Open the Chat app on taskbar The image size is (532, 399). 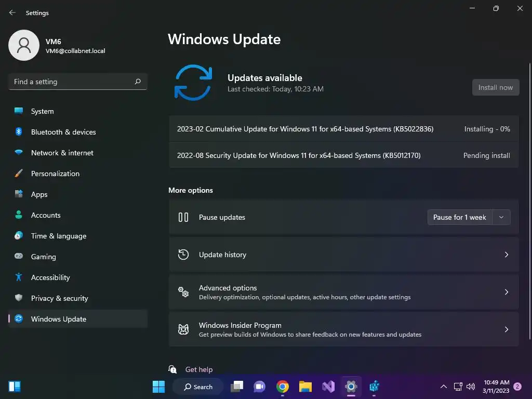pyautogui.click(x=260, y=387)
